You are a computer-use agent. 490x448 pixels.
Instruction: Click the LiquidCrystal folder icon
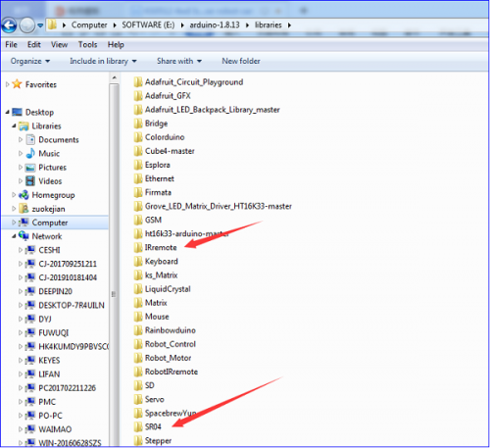(138, 289)
